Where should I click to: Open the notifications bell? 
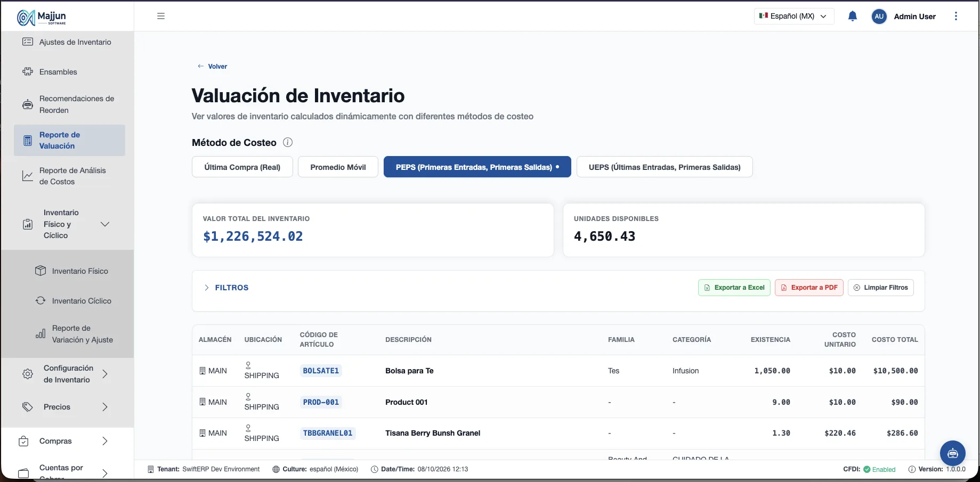point(853,16)
